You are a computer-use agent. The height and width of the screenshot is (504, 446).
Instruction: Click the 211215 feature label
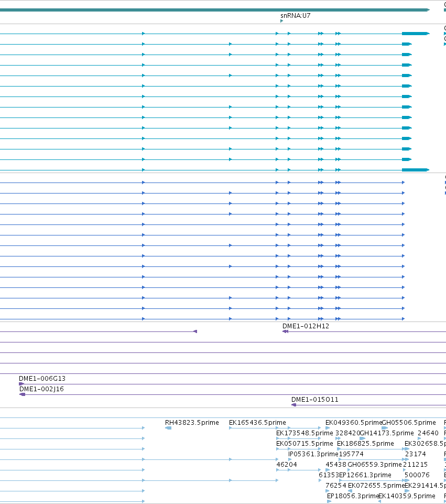(416, 465)
